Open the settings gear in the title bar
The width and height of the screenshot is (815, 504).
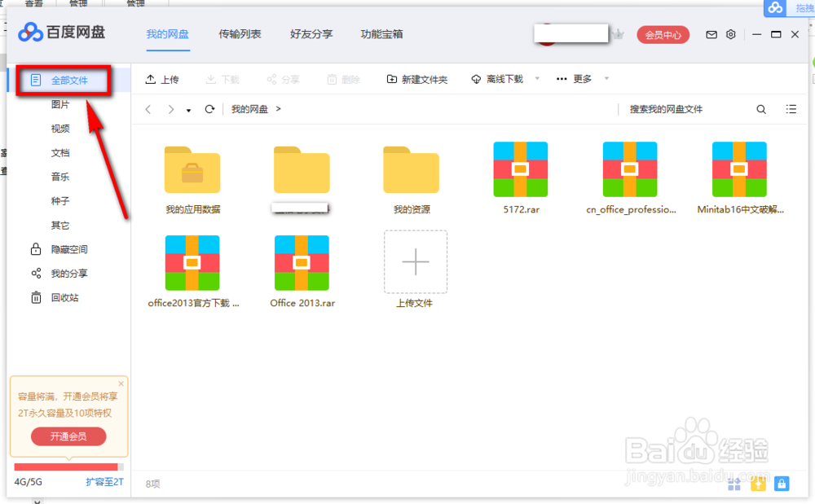point(730,34)
